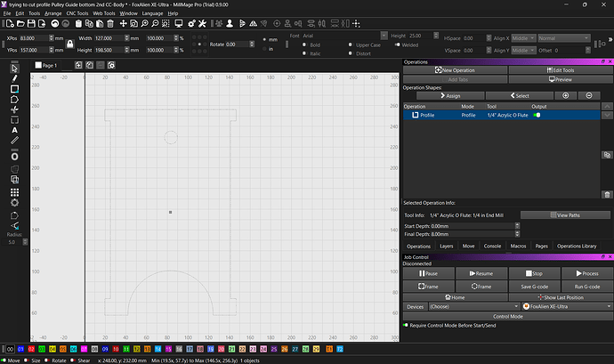
Task: Toggle the Welded text option
Action: point(397,44)
